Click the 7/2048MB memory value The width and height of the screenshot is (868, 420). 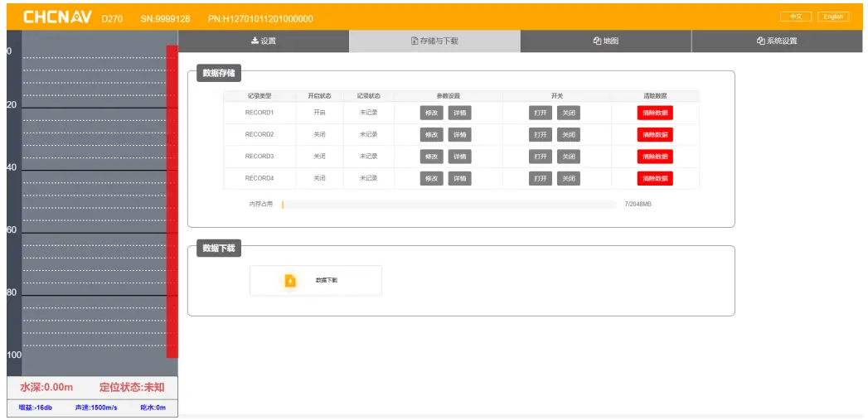click(638, 205)
